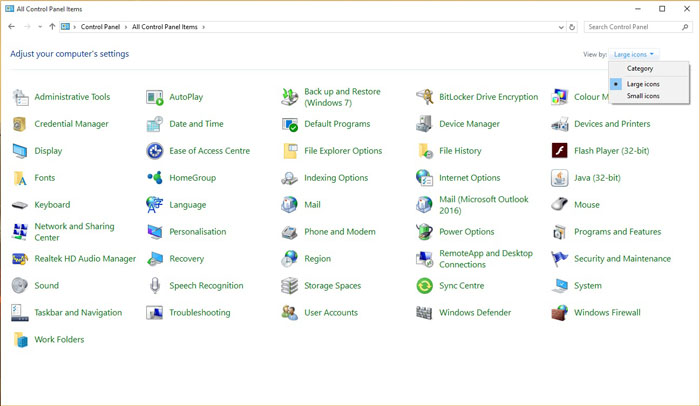
Task: Open the Credential Manager icon
Action: (20, 124)
